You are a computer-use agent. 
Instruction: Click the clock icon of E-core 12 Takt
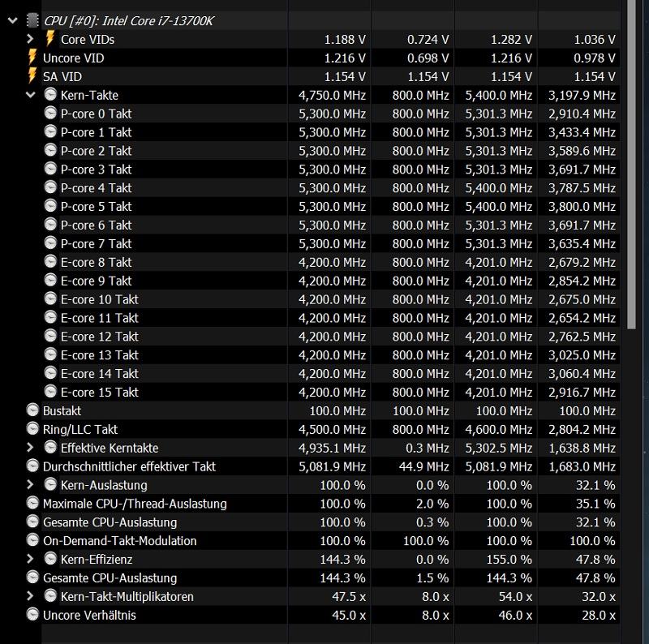(50, 336)
